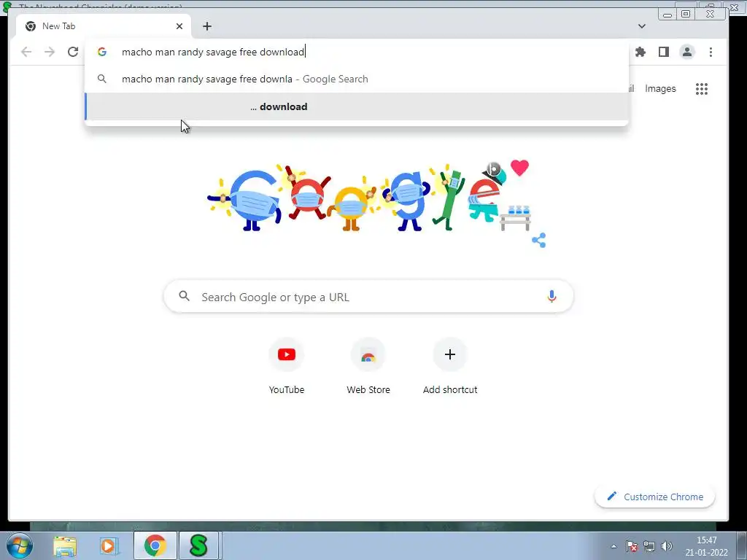The height and width of the screenshot is (560, 747).
Task: Click the Google doodle
Action: [368, 196]
